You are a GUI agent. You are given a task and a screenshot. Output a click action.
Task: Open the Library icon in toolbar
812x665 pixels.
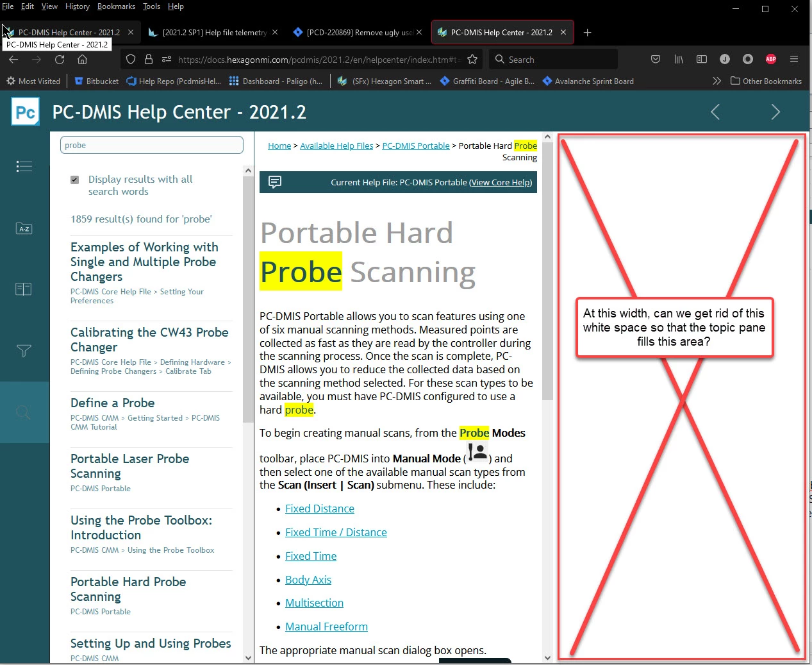tap(679, 59)
